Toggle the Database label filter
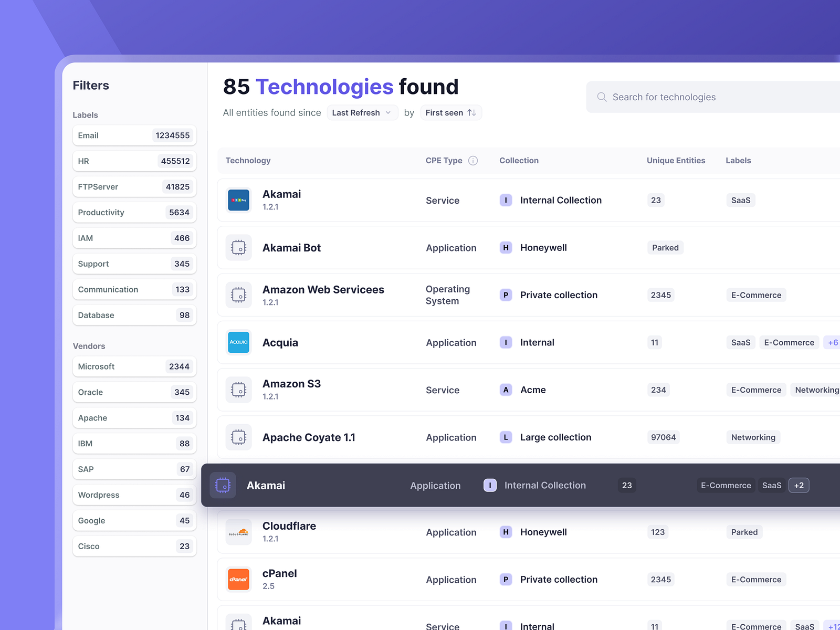The width and height of the screenshot is (840, 630). click(x=134, y=315)
